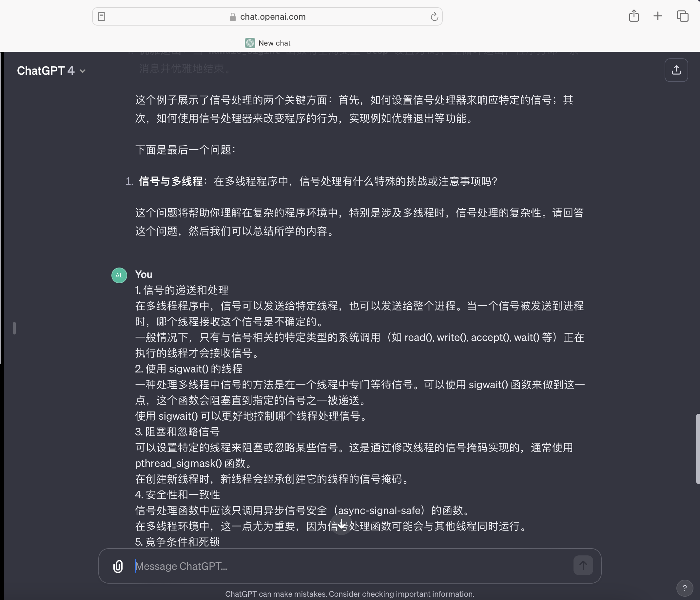Share this chat using the top-right upload button
Viewport: 700px width, 600px height.
[676, 70]
